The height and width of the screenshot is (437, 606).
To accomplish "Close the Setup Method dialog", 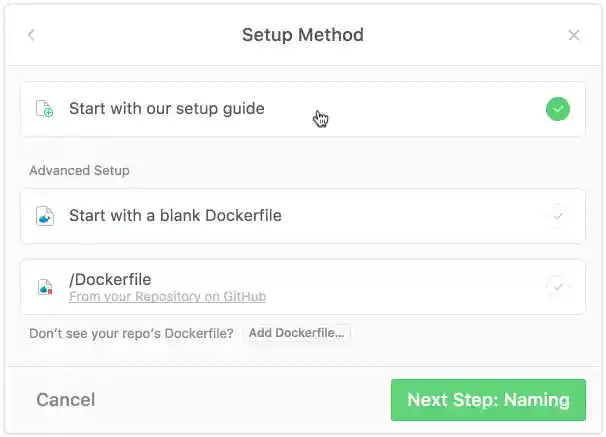I will click(574, 36).
